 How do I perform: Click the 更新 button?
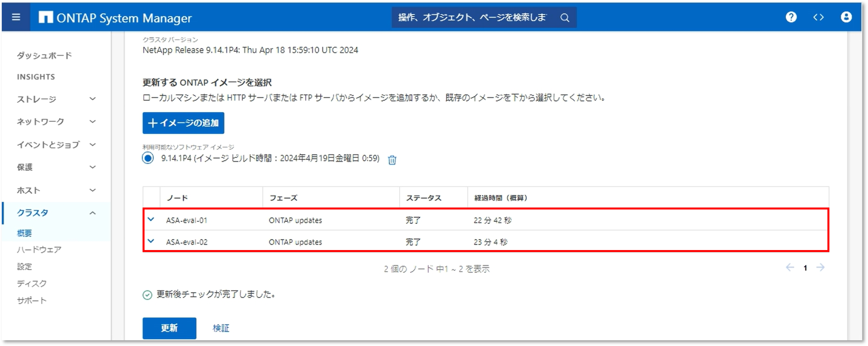(169, 328)
